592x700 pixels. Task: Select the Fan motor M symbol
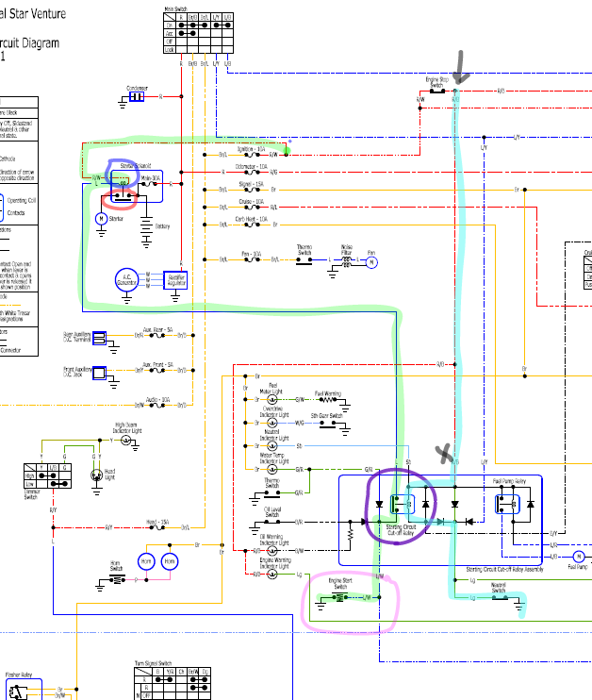371,262
